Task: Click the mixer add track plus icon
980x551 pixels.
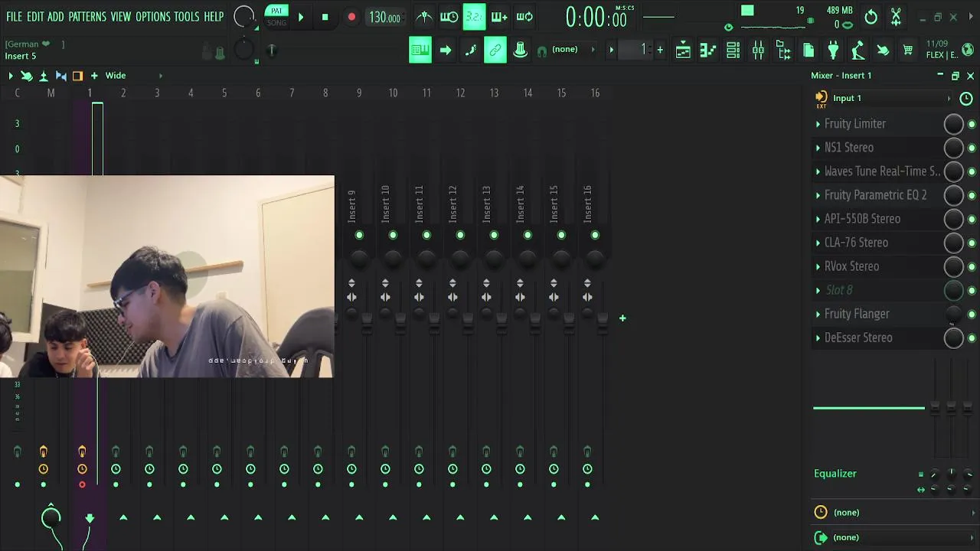Action: [94, 76]
